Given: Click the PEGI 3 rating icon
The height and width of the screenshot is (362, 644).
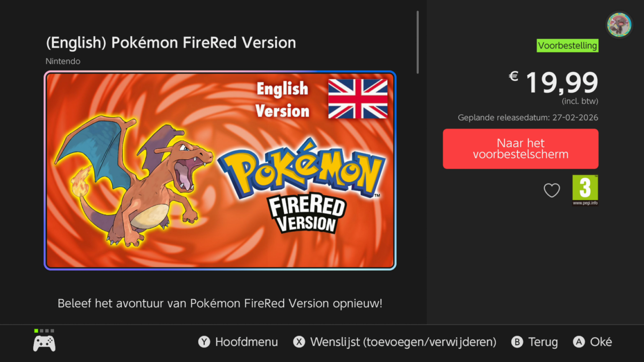Looking at the screenshot, I should [585, 190].
